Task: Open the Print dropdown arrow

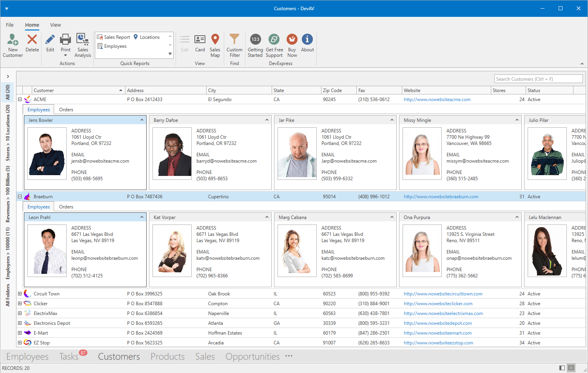Action: [x=65, y=56]
